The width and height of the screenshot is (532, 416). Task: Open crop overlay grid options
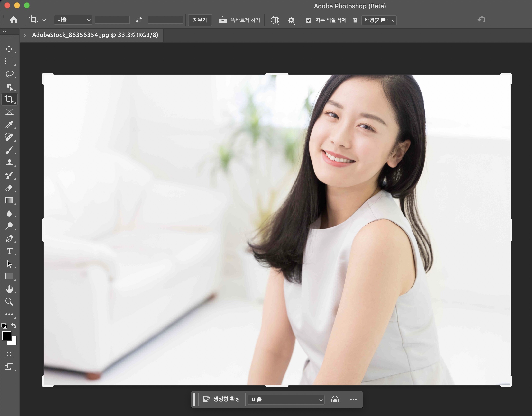point(275,20)
